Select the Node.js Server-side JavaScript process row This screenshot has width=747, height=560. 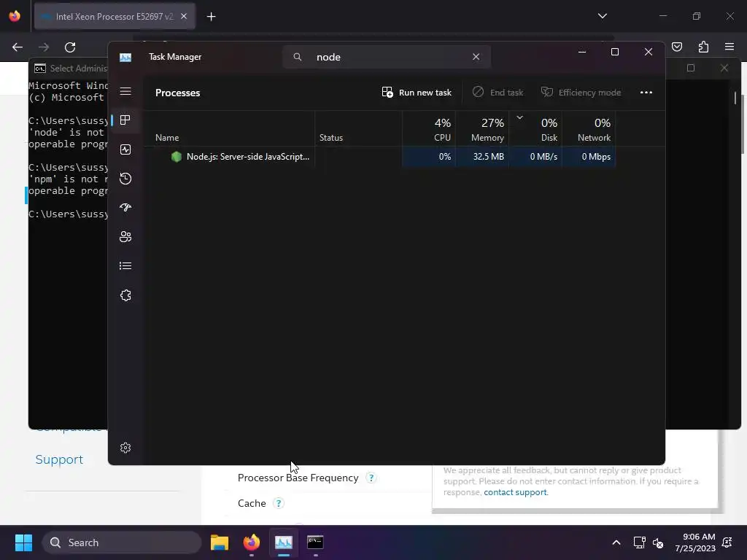click(380, 157)
